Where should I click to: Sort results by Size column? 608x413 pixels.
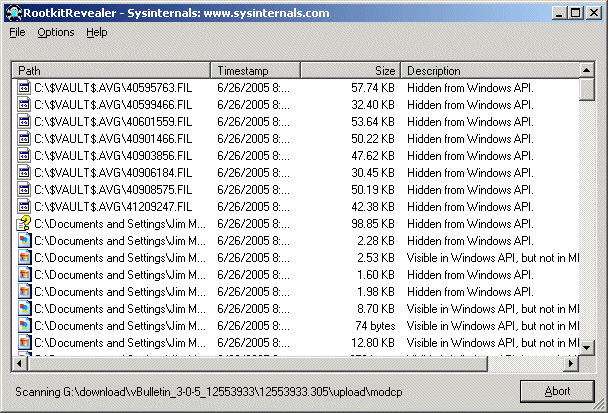coord(351,71)
